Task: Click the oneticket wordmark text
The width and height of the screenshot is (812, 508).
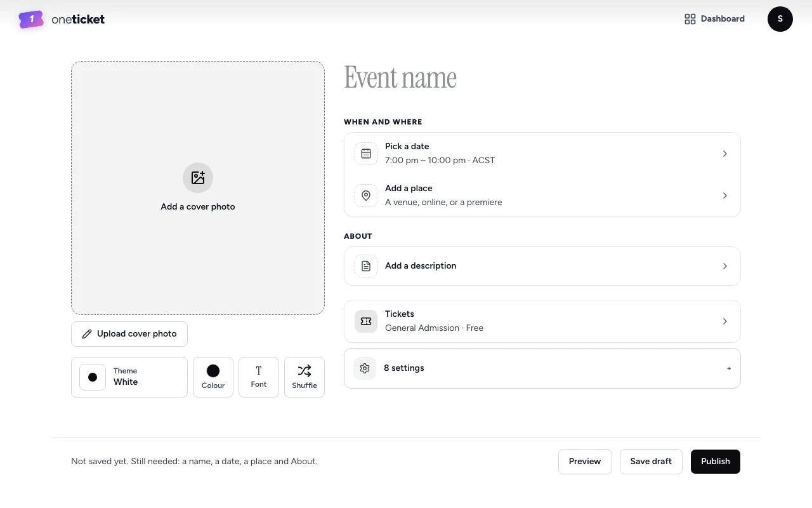Action: 78,20
